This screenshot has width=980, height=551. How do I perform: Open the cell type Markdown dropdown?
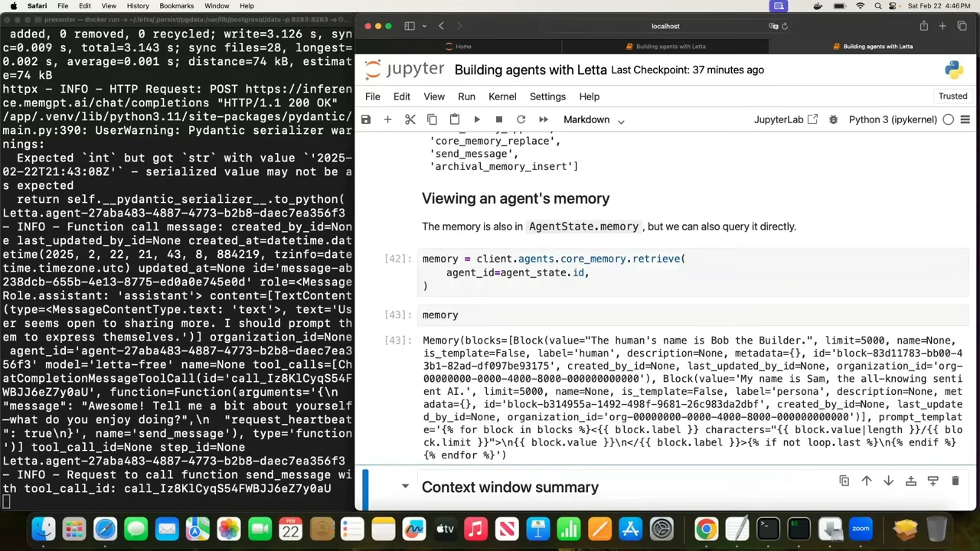594,120
